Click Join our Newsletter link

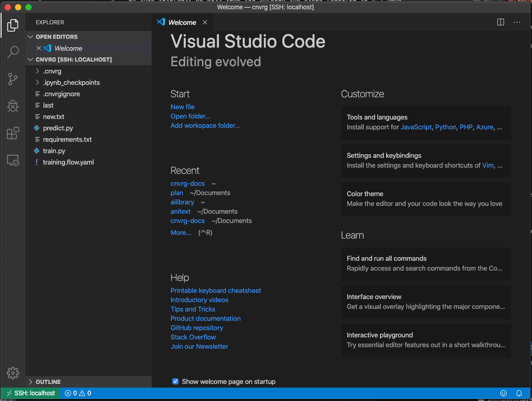click(199, 346)
